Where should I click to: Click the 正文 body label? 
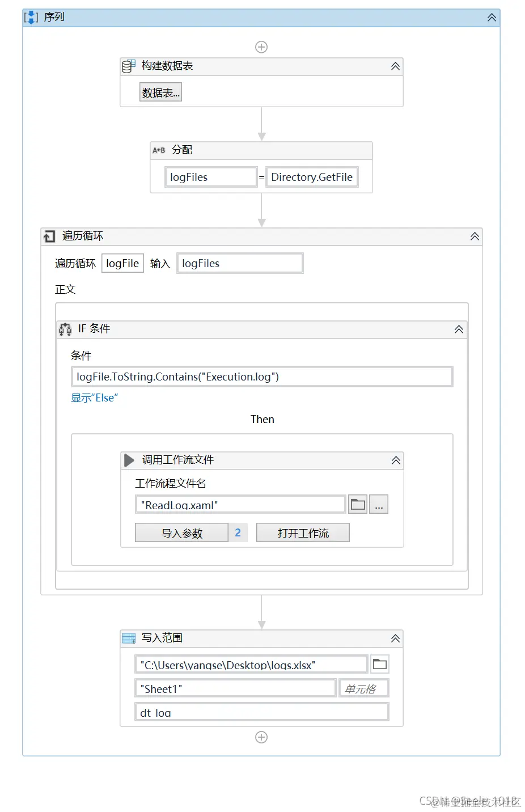[x=65, y=289]
